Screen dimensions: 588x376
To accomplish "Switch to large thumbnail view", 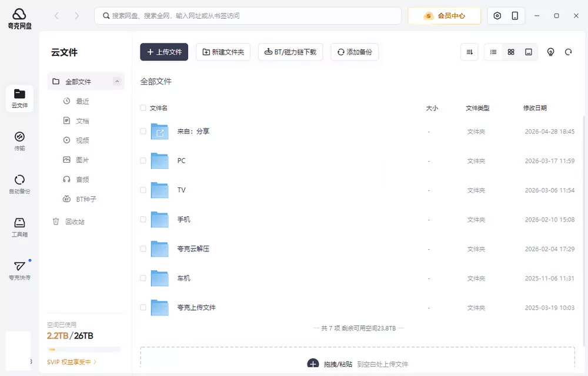I will pos(529,52).
